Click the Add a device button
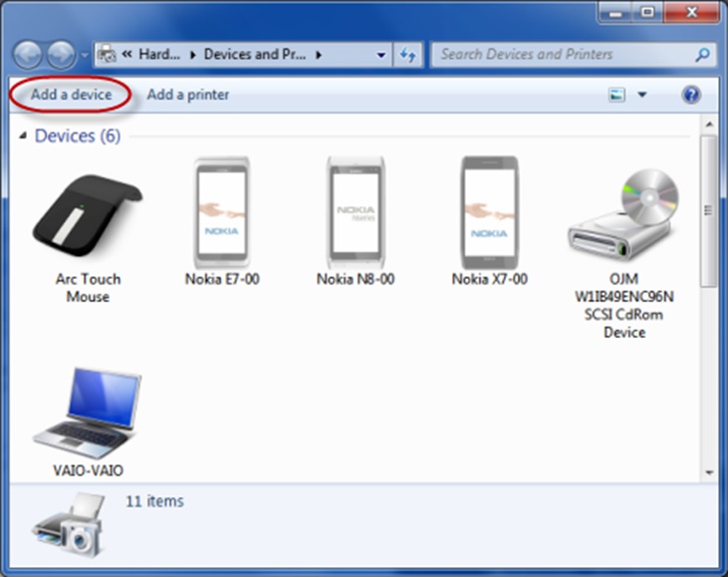 point(71,95)
